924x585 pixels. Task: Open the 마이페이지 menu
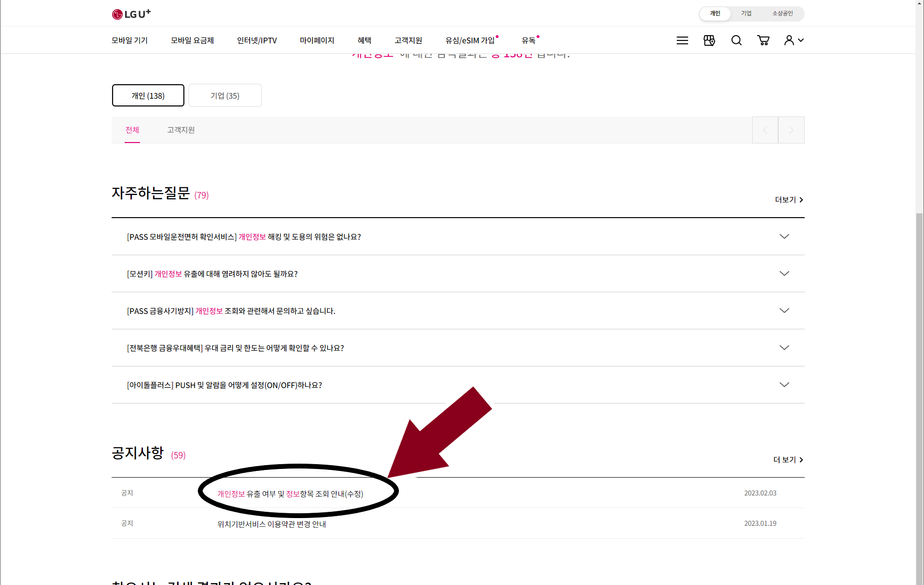pos(317,40)
